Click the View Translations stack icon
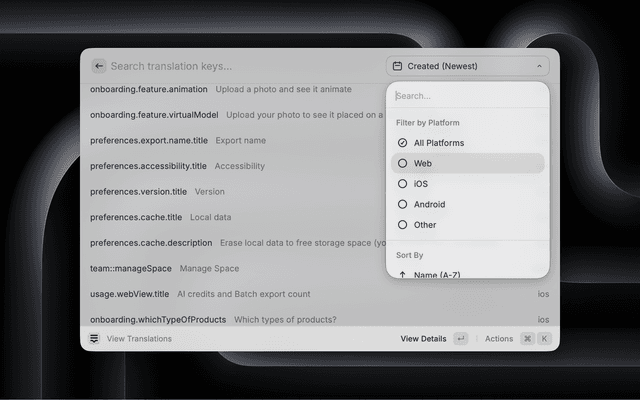Viewport: 640px width, 400px height. tap(94, 339)
